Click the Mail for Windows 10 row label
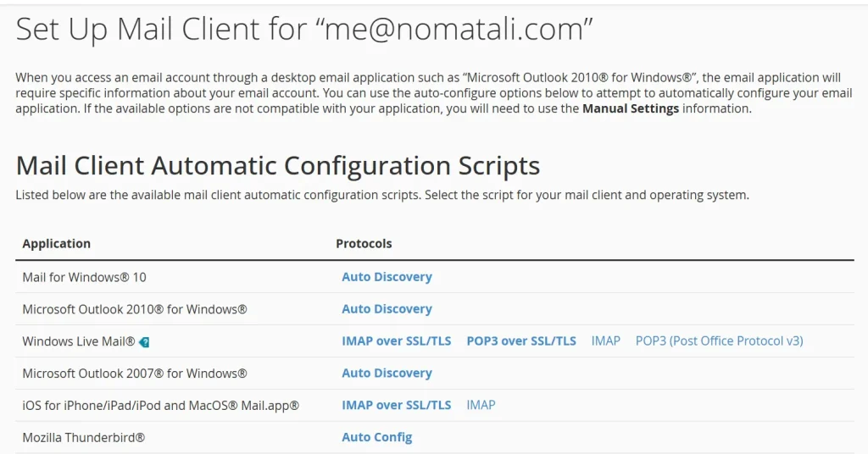The width and height of the screenshot is (868, 454). [x=84, y=277]
